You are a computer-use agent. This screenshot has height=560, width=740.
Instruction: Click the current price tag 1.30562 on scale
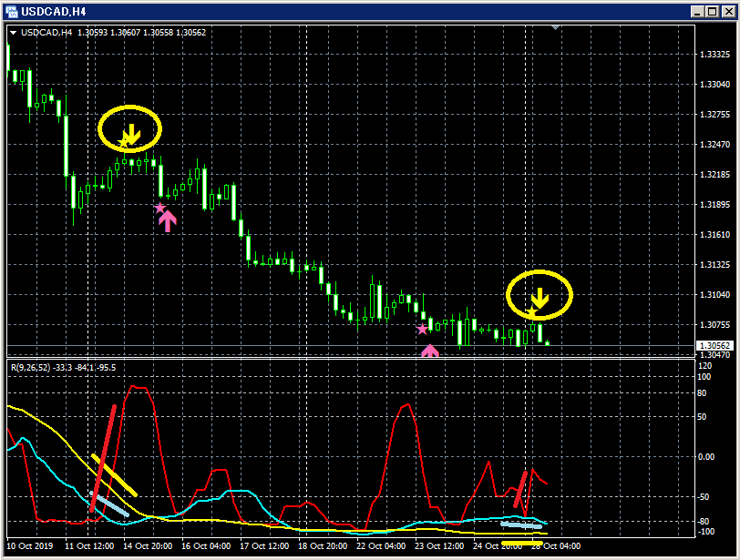tap(714, 346)
